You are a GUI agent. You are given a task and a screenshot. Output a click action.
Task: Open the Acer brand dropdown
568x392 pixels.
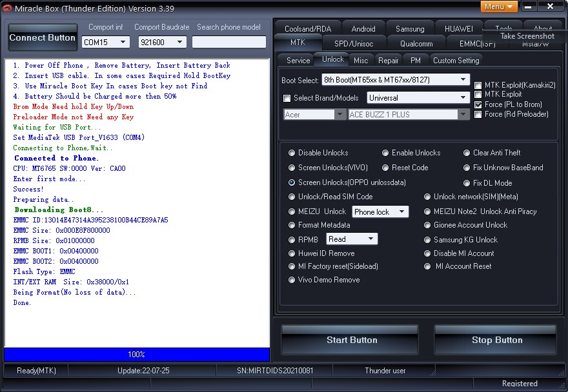(314, 115)
